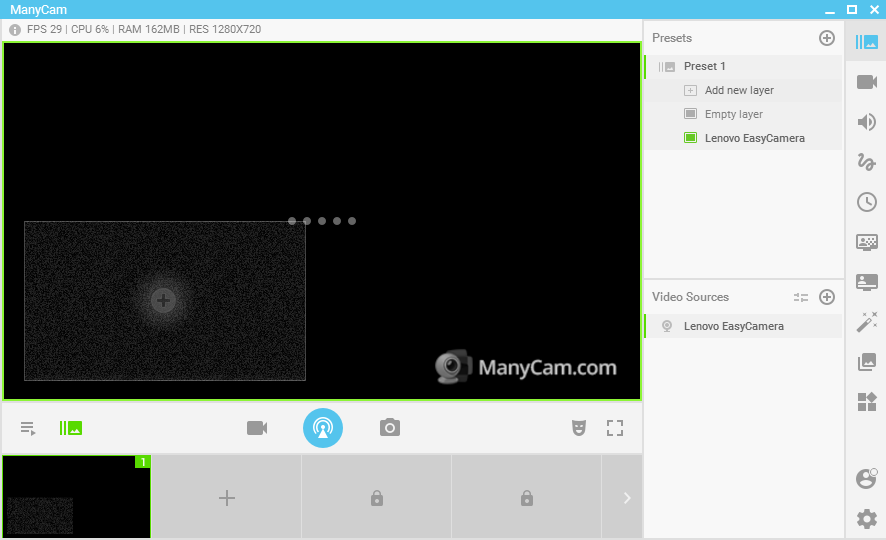Open the playlist icon below the preview
The height and width of the screenshot is (540, 886).
(28, 428)
